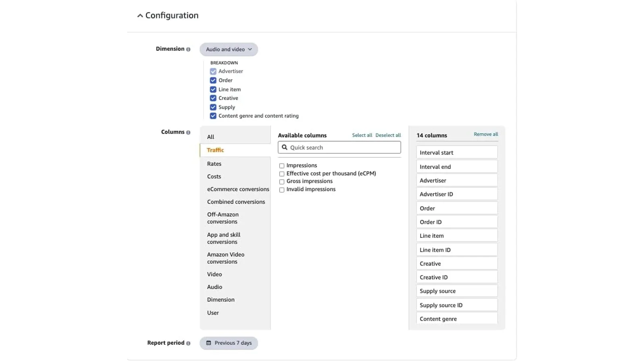The height and width of the screenshot is (362, 644).
Task: Check the Gross impressions checkbox
Action: [282, 182]
